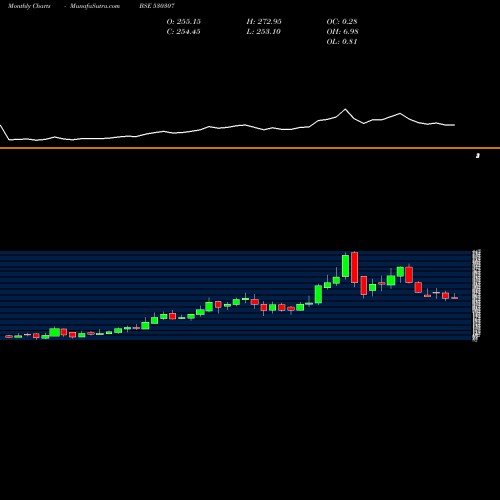Click the 'OL: 0.81' reading

(342, 42)
